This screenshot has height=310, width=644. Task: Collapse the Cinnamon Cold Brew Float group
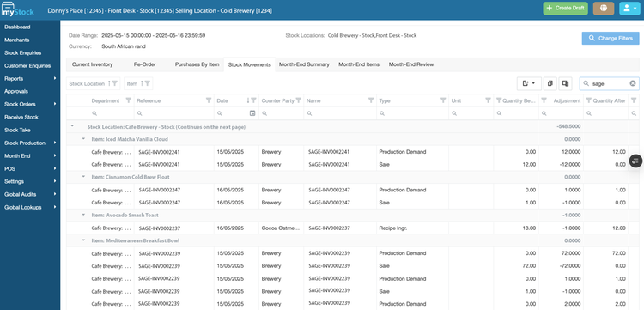coord(83,177)
